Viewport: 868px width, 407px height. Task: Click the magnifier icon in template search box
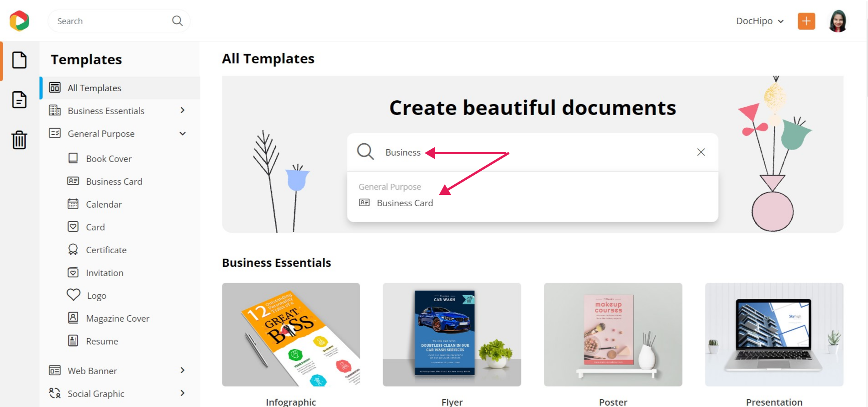pos(365,151)
